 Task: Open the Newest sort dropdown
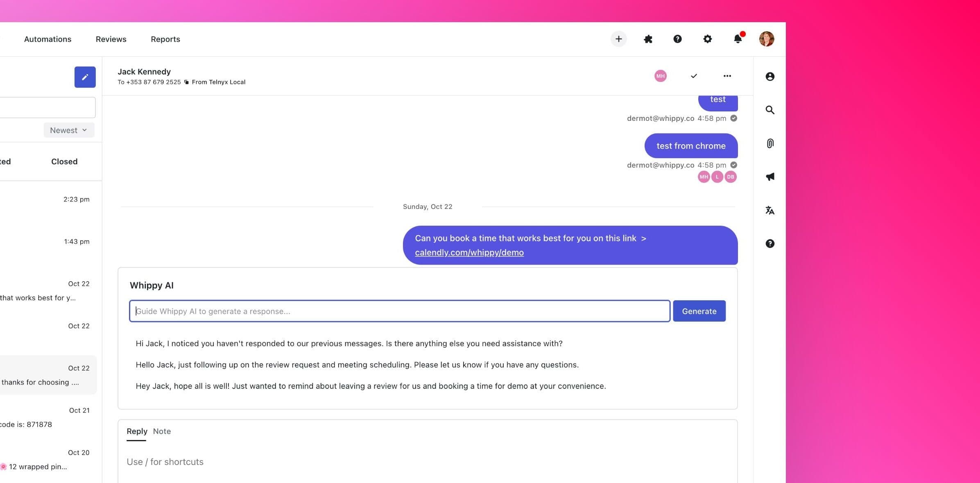pyautogui.click(x=68, y=130)
